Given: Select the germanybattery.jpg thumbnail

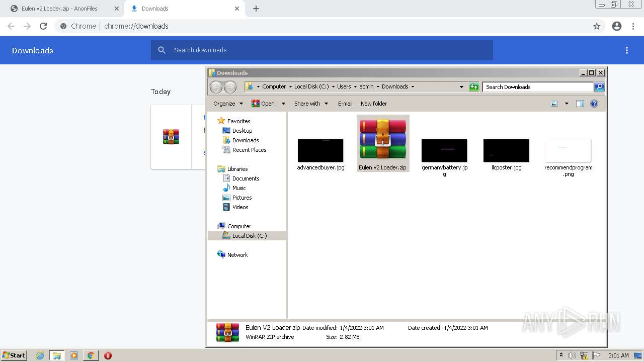Looking at the screenshot, I should [x=444, y=151].
